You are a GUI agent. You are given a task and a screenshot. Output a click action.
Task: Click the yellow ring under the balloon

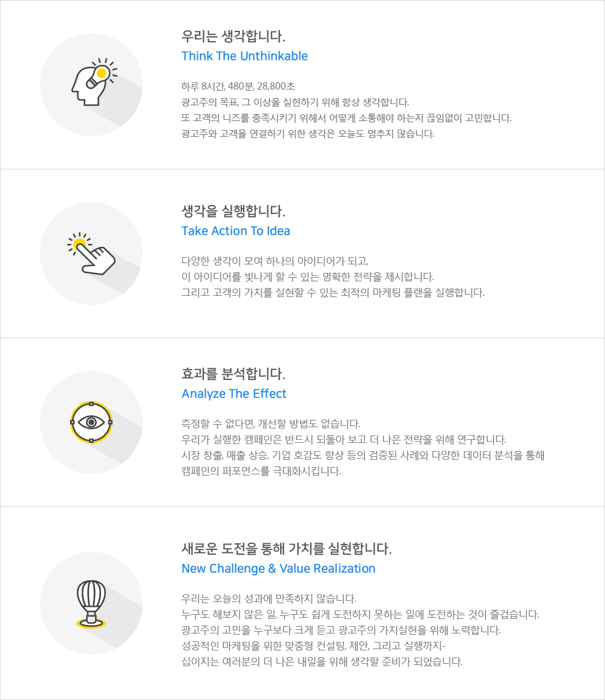tap(91, 623)
